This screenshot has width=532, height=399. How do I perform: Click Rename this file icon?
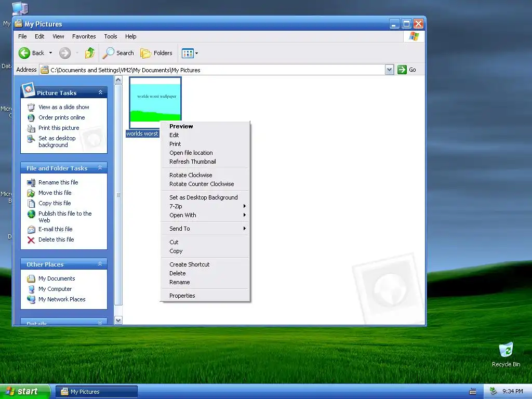31,182
